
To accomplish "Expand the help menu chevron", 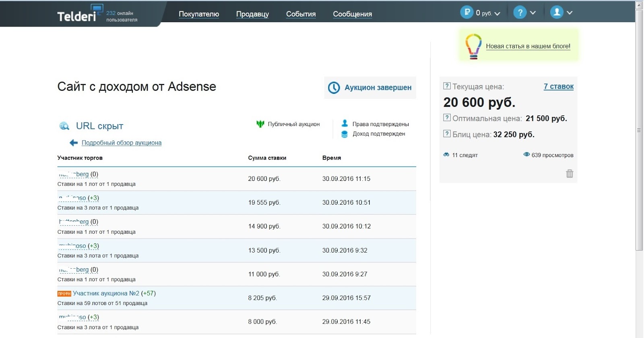I will (533, 13).
